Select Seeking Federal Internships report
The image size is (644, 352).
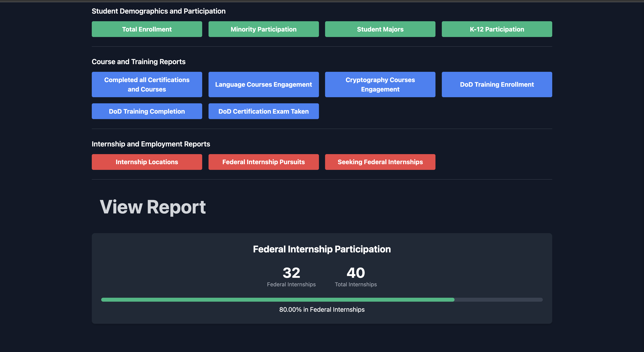(x=380, y=162)
